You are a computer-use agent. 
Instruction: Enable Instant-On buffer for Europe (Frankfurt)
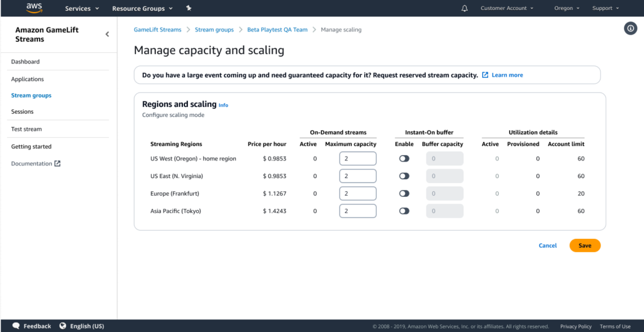(x=404, y=194)
